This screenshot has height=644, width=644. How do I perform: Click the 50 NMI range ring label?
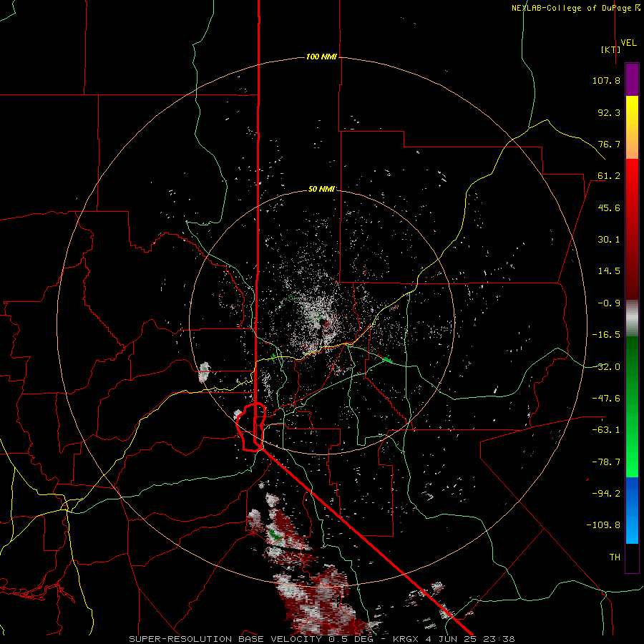pos(321,190)
